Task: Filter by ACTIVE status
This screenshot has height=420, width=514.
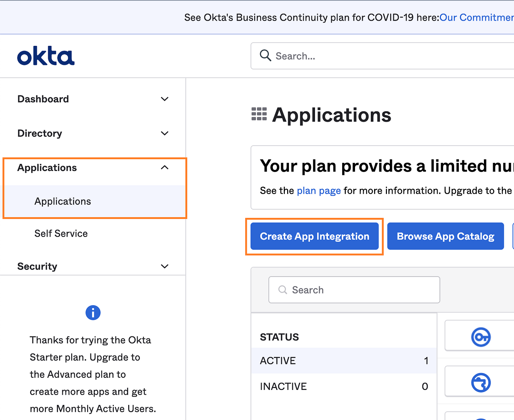Action: tap(344, 361)
